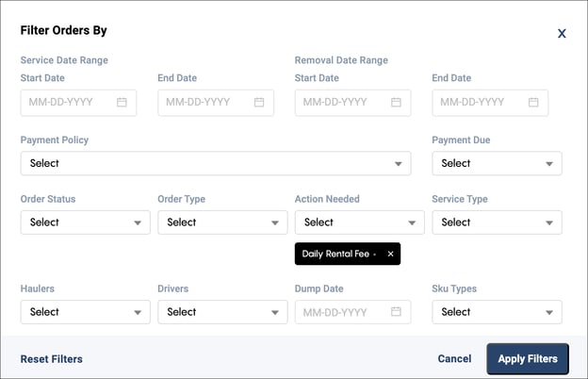Open the Haulers dropdown
Viewport: 588px width, 379px height.
86,312
